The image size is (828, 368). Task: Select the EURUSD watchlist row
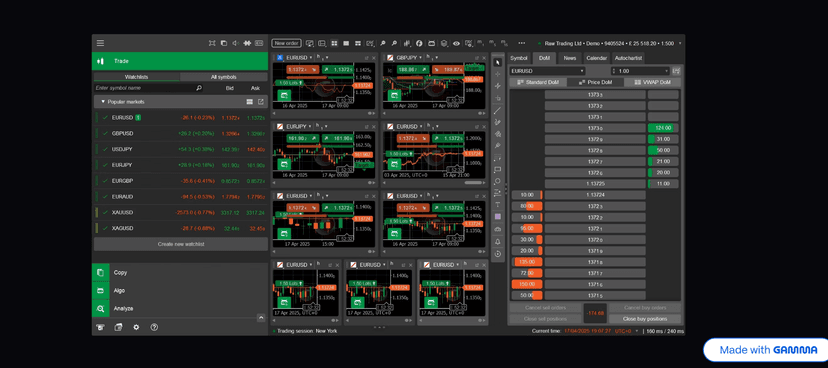pyautogui.click(x=181, y=118)
